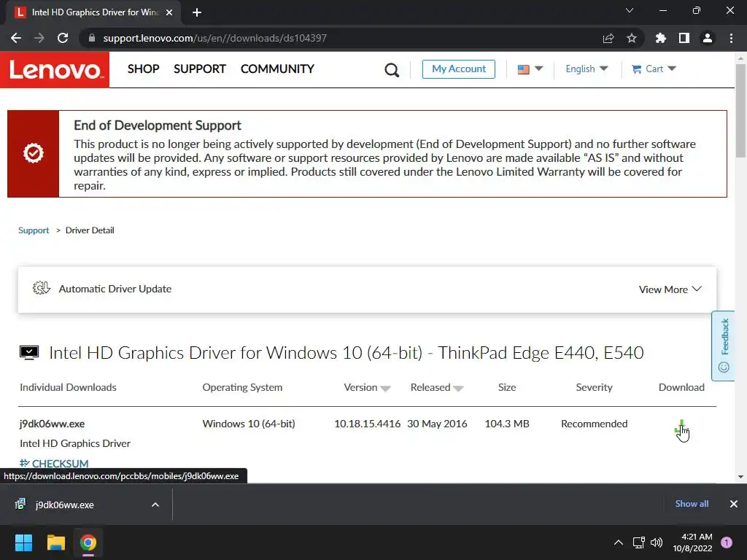Open the notification badge in taskbar
This screenshot has height=560, width=747.
coord(727,542)
